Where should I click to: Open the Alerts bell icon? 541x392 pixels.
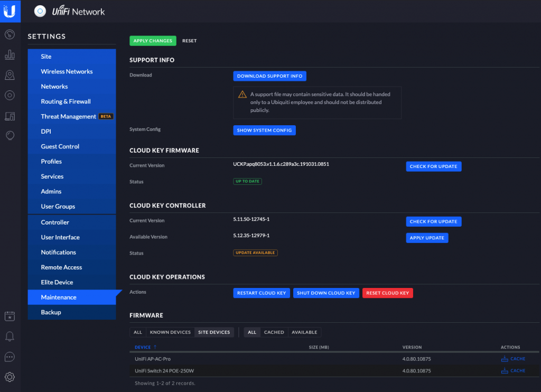pos(10,337)
